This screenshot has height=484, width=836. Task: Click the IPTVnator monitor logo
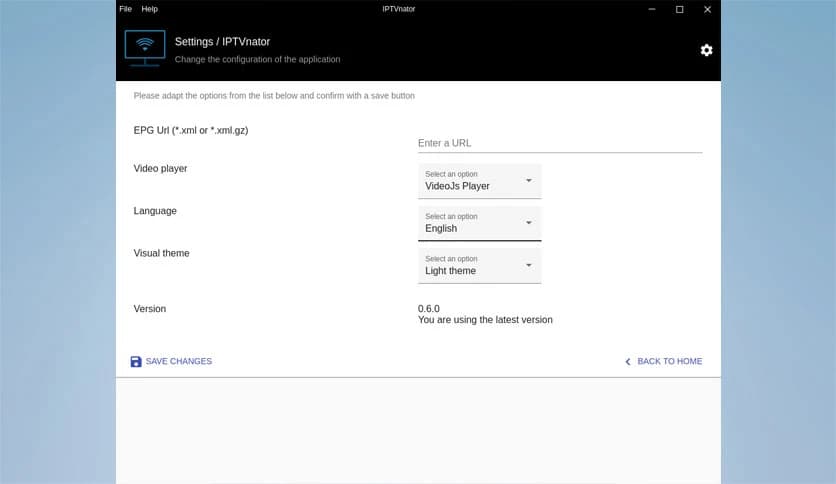[144, 48]
